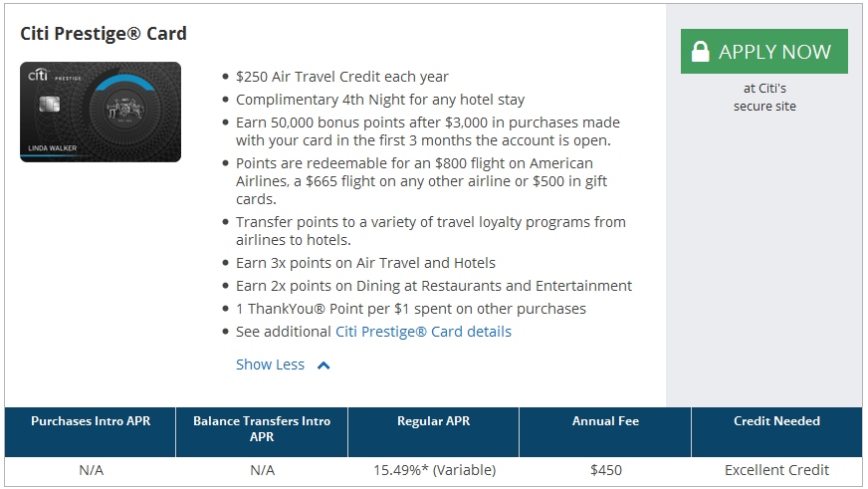Open the Citi Prestige® Card details link
Viewport: 868px width, 489px height.
[423, 332]
